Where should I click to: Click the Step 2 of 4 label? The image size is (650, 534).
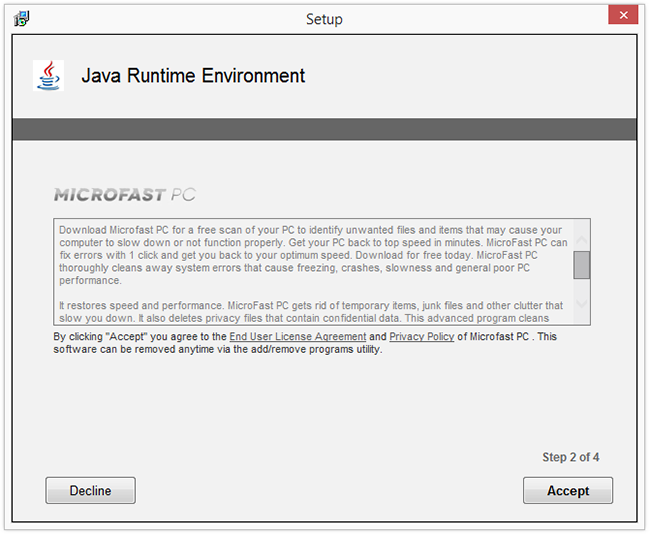point(571,457)
